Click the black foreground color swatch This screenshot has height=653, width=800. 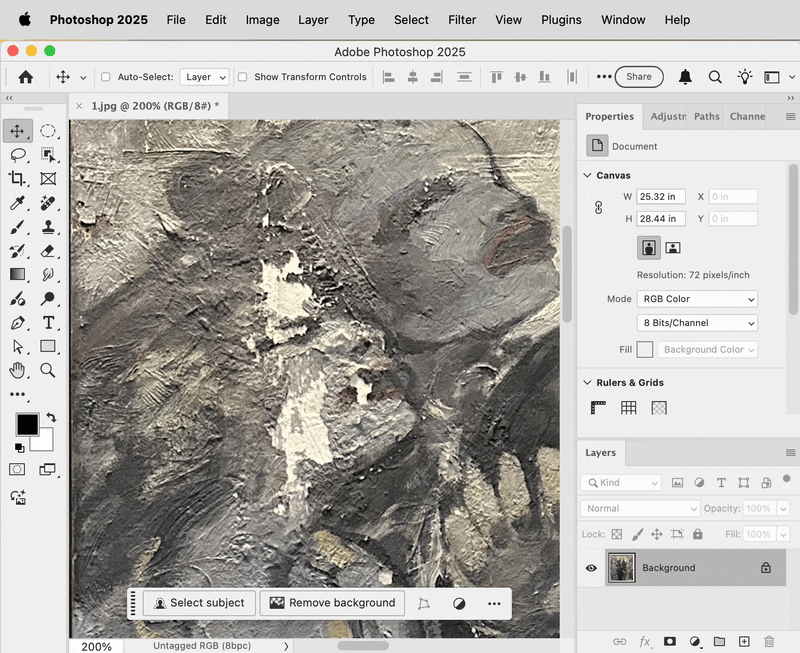(x=27, y=424)
